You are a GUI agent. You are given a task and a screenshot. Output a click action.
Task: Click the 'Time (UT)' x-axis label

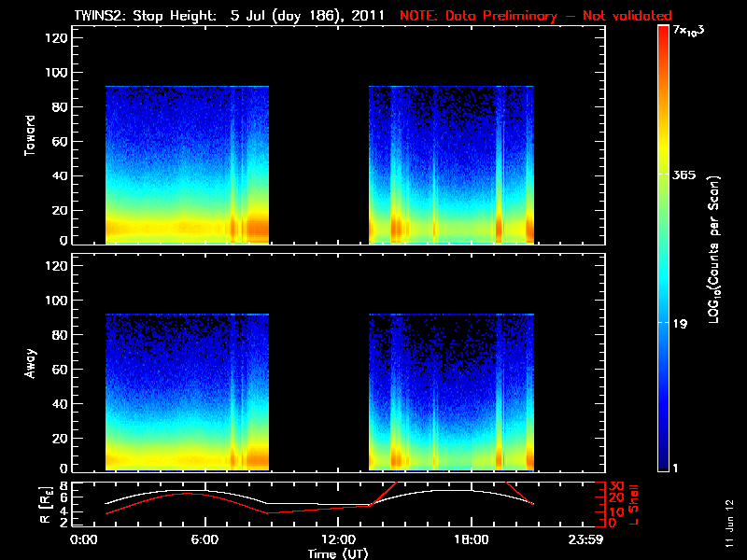tap(339, 553)
